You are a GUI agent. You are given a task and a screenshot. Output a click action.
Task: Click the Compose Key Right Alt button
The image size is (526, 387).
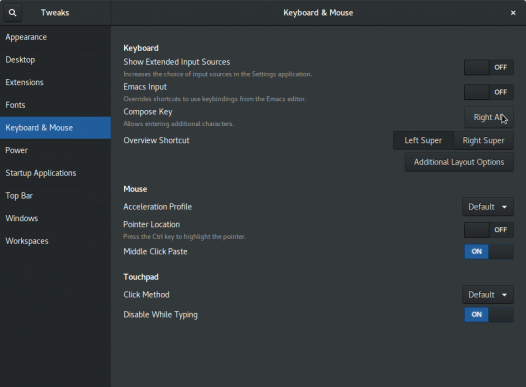pos(489,117)
